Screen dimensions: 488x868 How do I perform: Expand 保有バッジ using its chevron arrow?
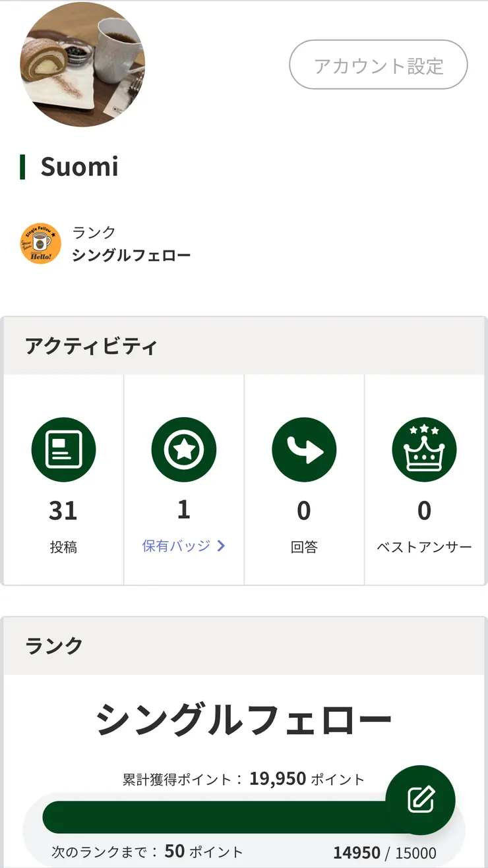[x=222, y=544]
